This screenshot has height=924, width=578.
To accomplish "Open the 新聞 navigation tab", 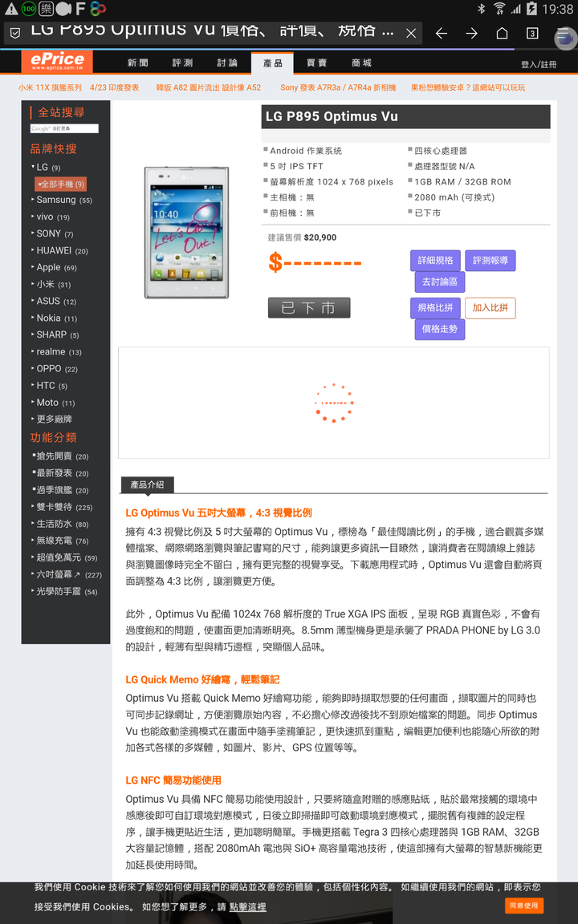I will click(x=137, y=63).
